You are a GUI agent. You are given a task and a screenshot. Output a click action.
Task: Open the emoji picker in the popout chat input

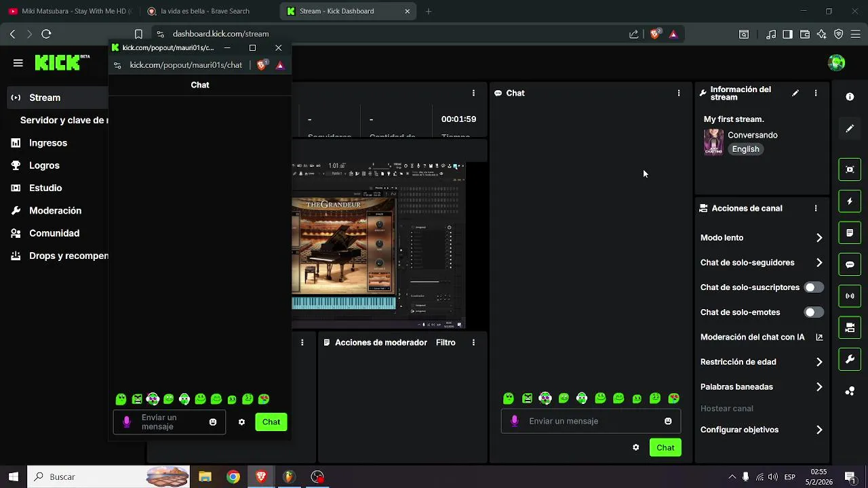click(213, 422)
